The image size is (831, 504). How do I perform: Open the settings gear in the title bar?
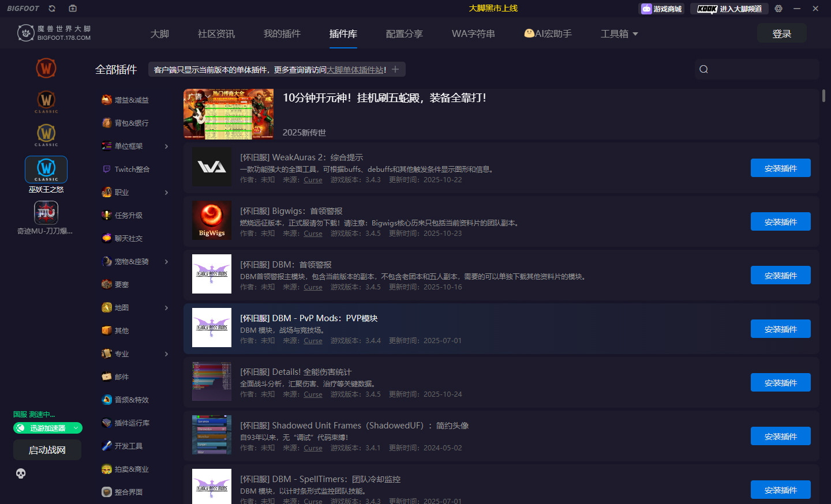pos(778,9)
